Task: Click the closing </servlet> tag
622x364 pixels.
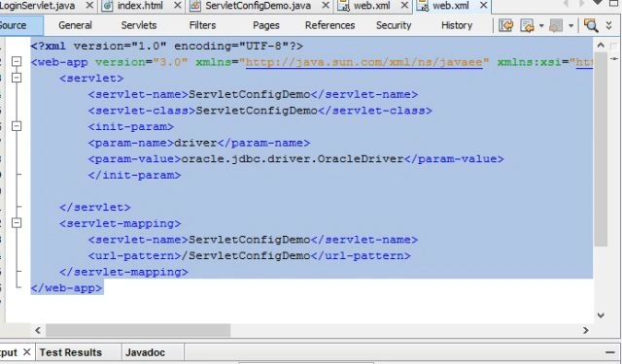Action: [95, 208]
